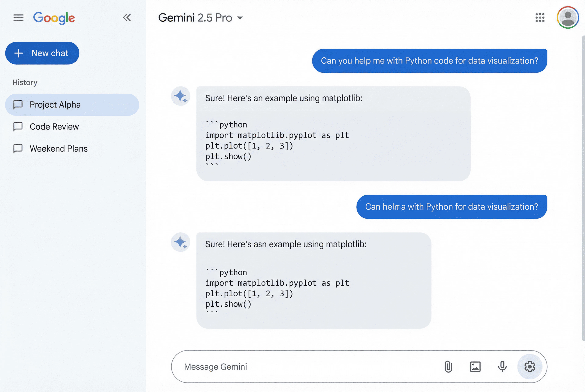Image resolution: width=585 pixels, height=392 pixels.
Task: Open the settings gear in message bar
Action: tap(530, 367)
